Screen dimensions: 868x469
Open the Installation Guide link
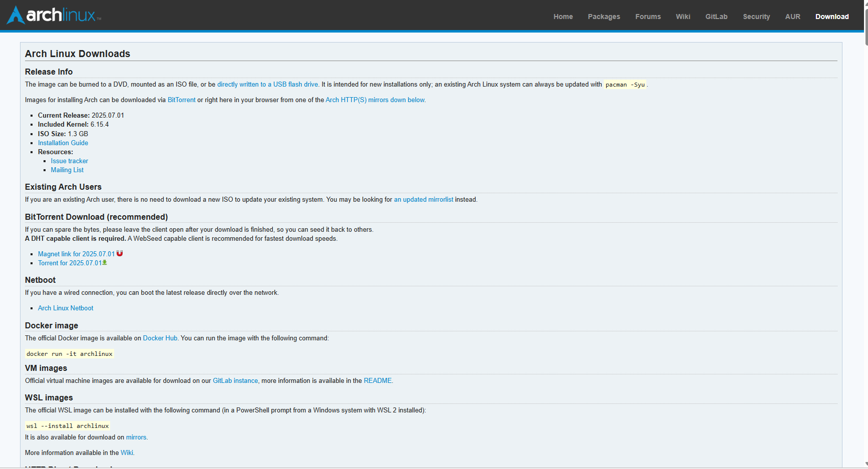click(x=63, y=143)
